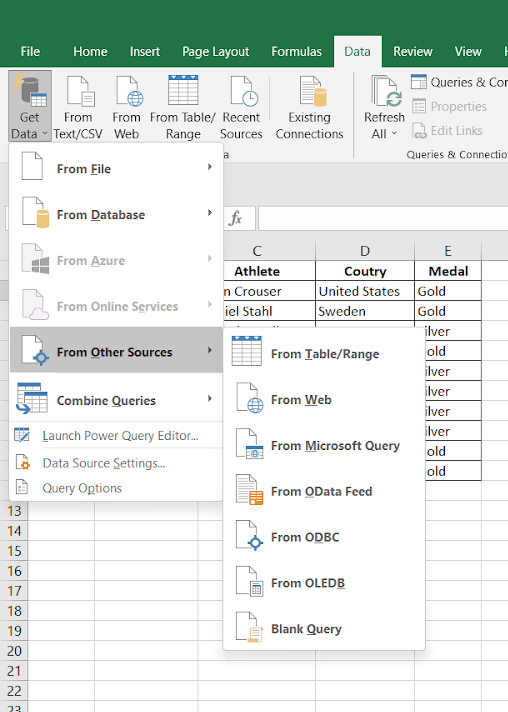This screenshot has width=508, height=712.
Task: Choose From OData Feed in the submenu
Action: [x=324, y=491]
